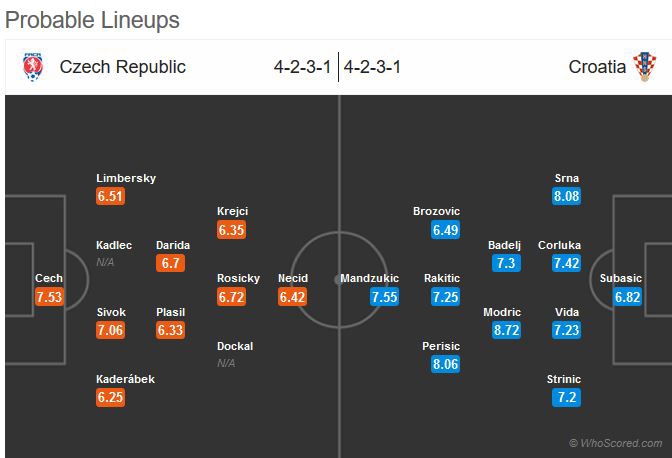Viewport: 672px width, 458px height.
Task: Click Perisic's 8.06 rating badge
Action: pyautogui.click(x=446, y=364)
